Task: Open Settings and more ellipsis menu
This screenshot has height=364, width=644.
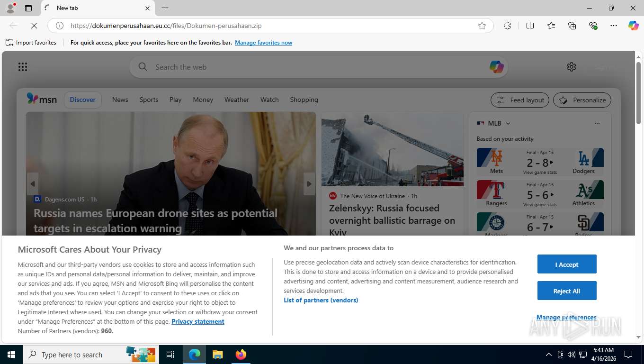Action: pos(614,26)
